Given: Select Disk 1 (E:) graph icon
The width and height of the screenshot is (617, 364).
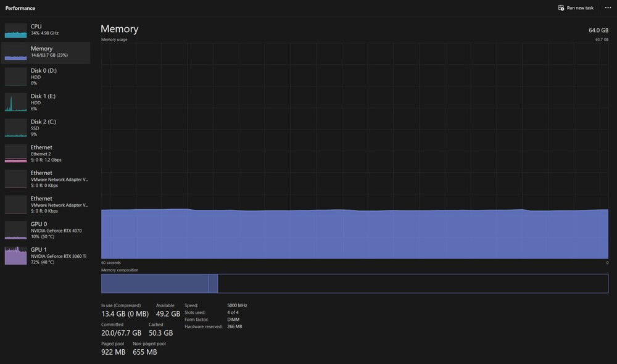Looking at the screenshot, I should 16,102.
